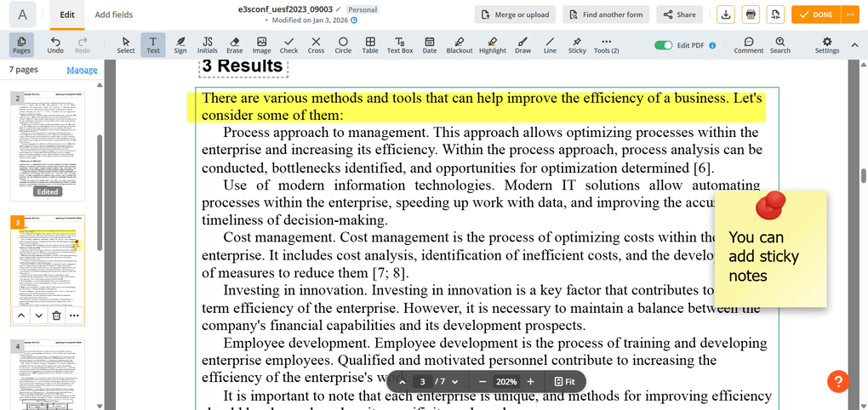Screen dimensions: 868x410
Task: Fit the page with the Fit button
Action: (x=564, y=382)
